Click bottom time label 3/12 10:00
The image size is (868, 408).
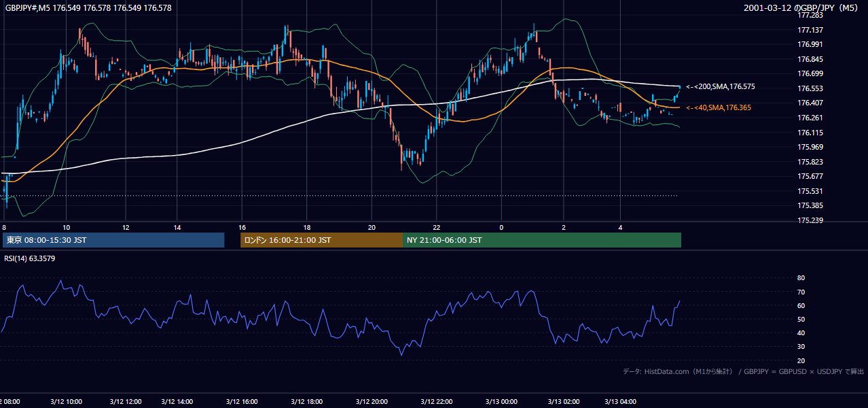point(67,401)
